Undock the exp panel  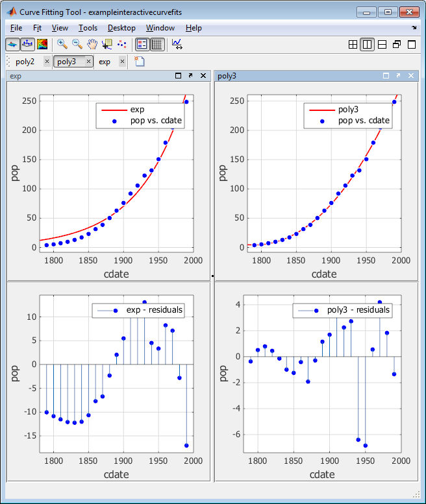pos(190,75)
